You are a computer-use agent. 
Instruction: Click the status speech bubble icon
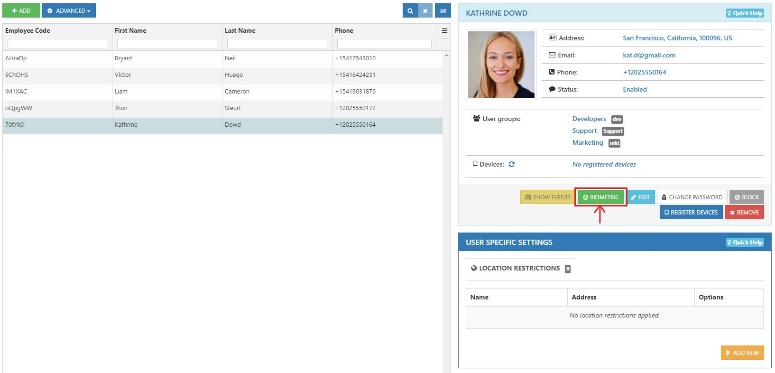pos(552,89)
